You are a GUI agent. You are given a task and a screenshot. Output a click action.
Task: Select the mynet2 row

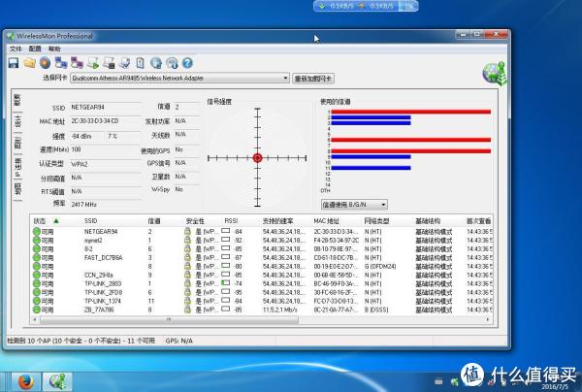[262, 241]
